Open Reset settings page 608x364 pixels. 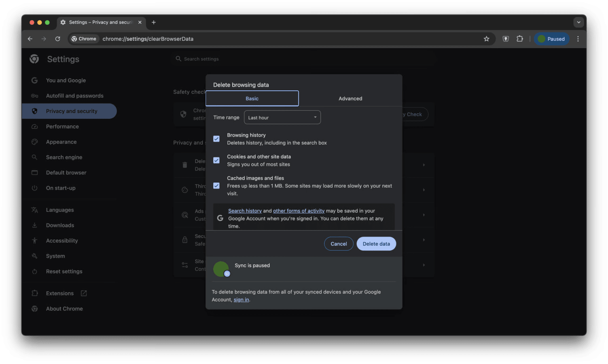click(x=64, y=271)
